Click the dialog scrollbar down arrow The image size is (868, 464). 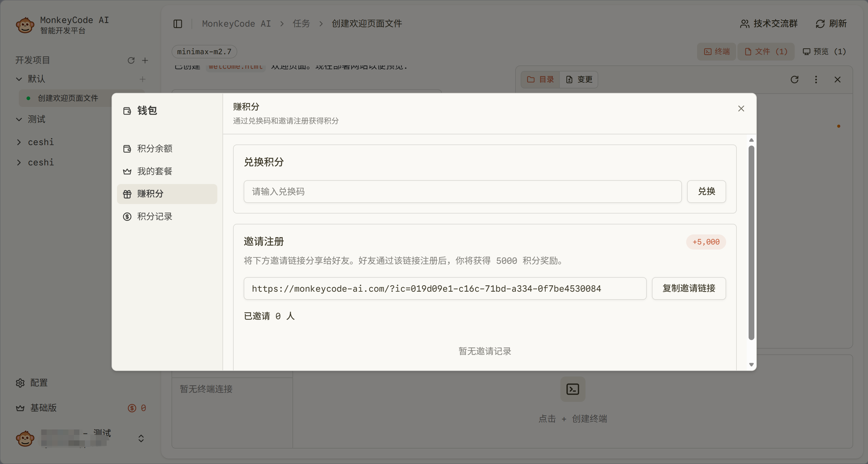751,365
